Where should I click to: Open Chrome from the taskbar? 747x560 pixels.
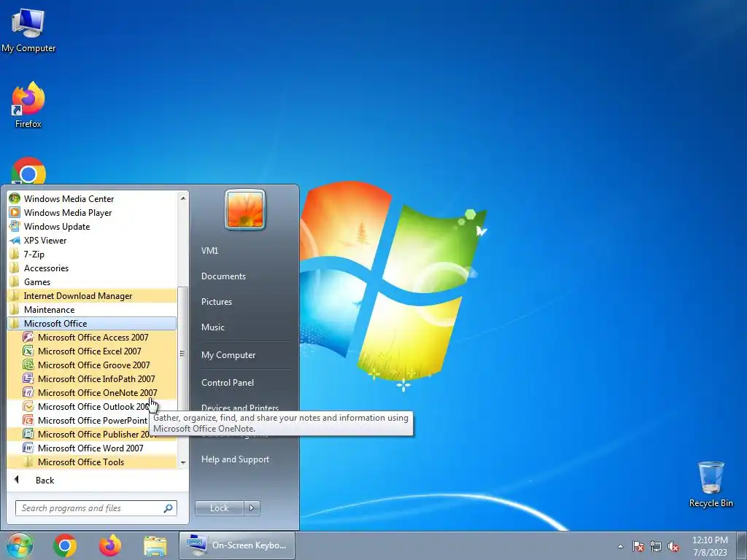(x=65, y=545)
